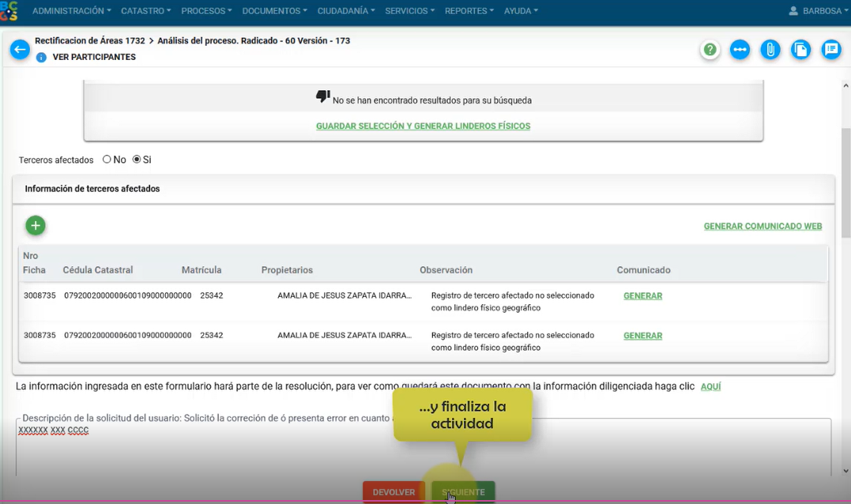Click the blue back arrow icon

click(x=20, y=49)
